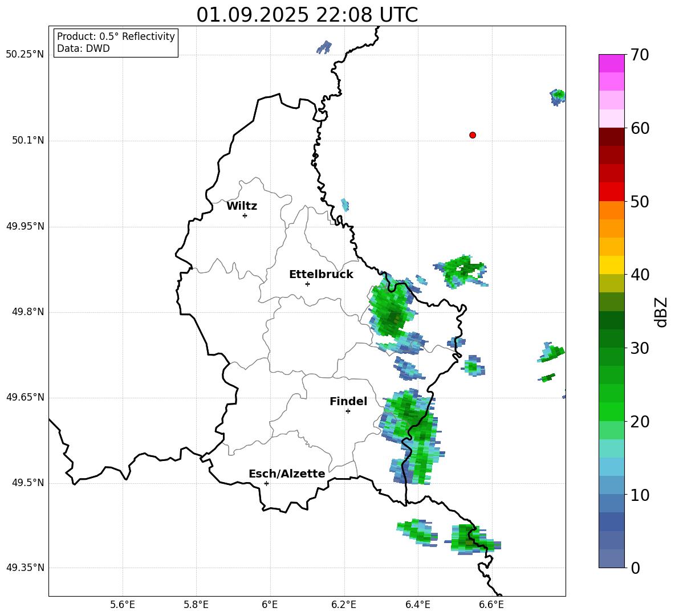This screenshot has height=616, width=675.
Task: Click the red 50 dBZ color band
Action: coord(611,191)
